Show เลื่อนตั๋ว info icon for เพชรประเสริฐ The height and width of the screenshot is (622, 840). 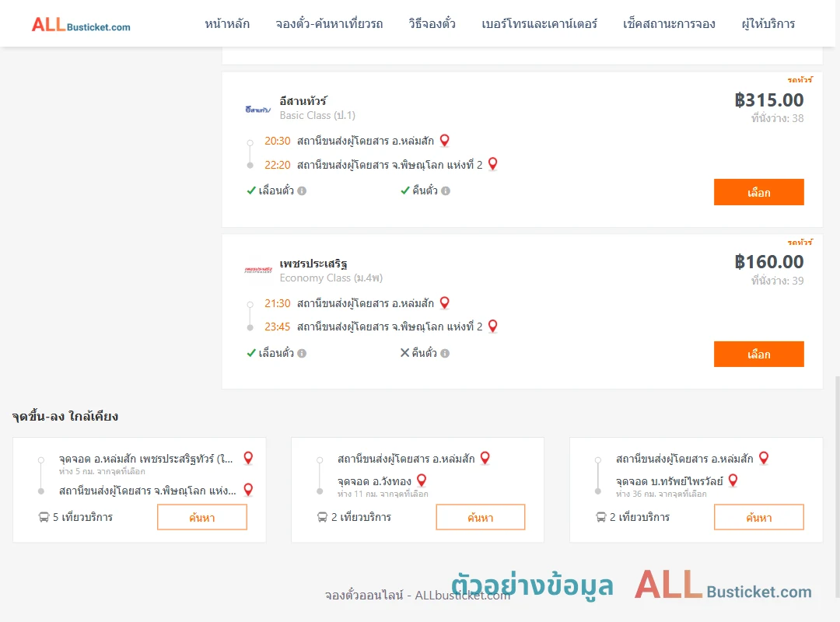302,353
